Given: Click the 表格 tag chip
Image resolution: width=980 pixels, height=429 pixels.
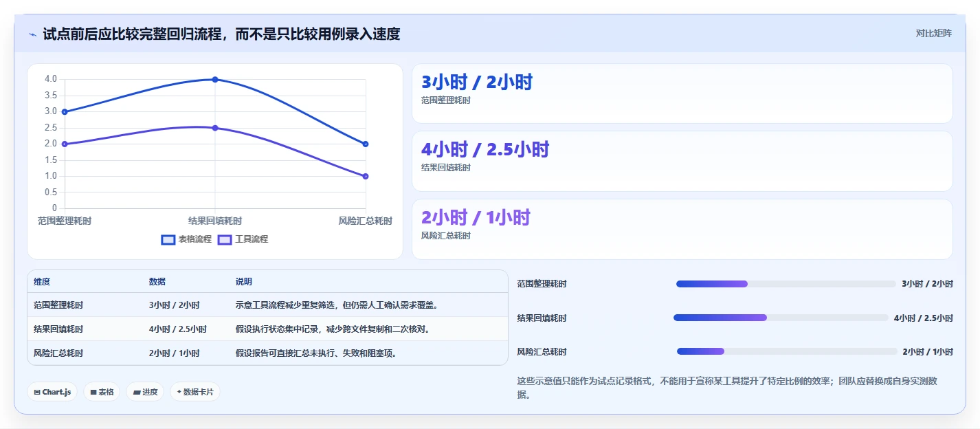Looking at the screenshot, I should [x=102, y=392].
